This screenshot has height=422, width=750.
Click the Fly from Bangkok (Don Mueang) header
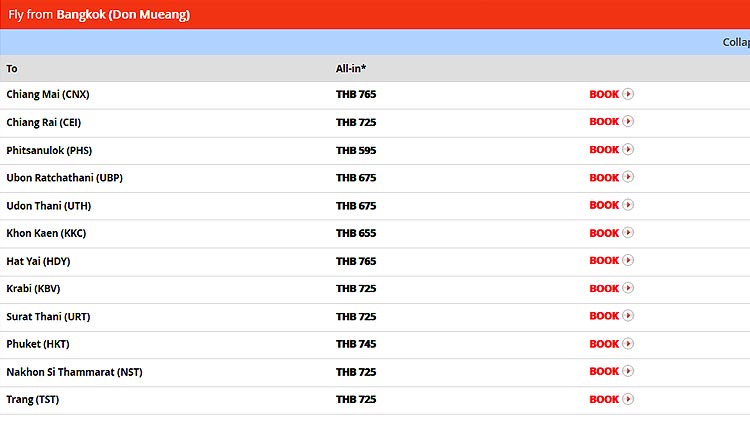[99, 15]
